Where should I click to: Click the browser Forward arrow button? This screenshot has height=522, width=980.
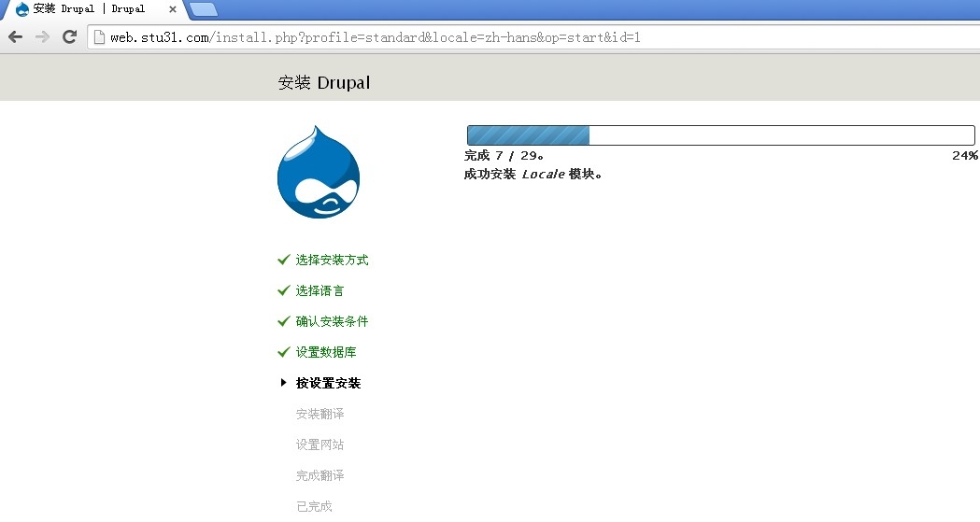coord(42,37)
